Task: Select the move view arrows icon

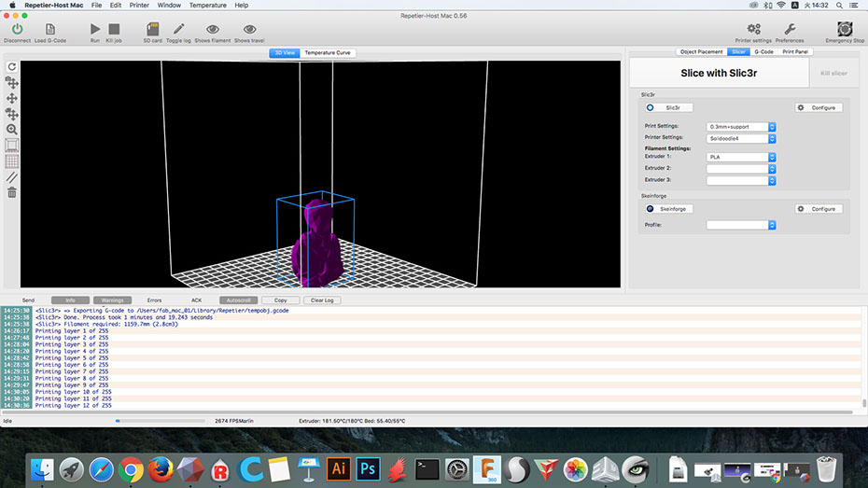Action: (x=11, y=98)
